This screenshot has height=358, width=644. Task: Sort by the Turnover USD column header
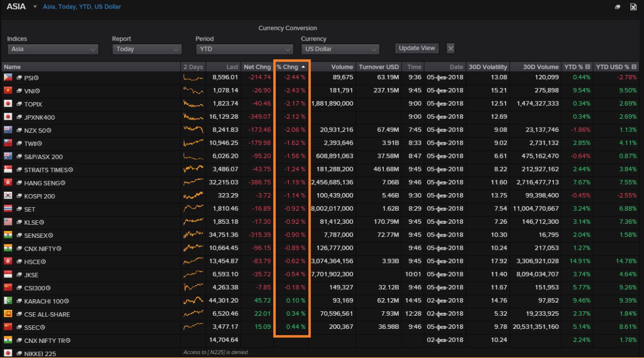coord(379,67)
